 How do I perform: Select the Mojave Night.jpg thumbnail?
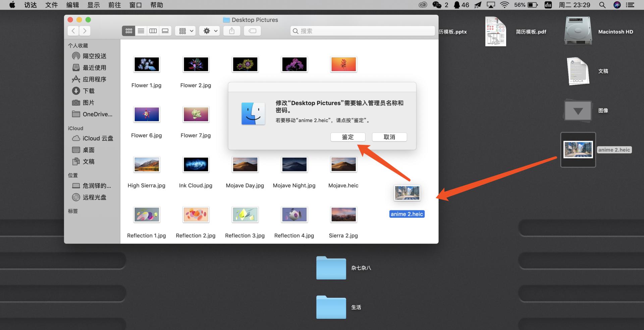(x=294, y=164)
